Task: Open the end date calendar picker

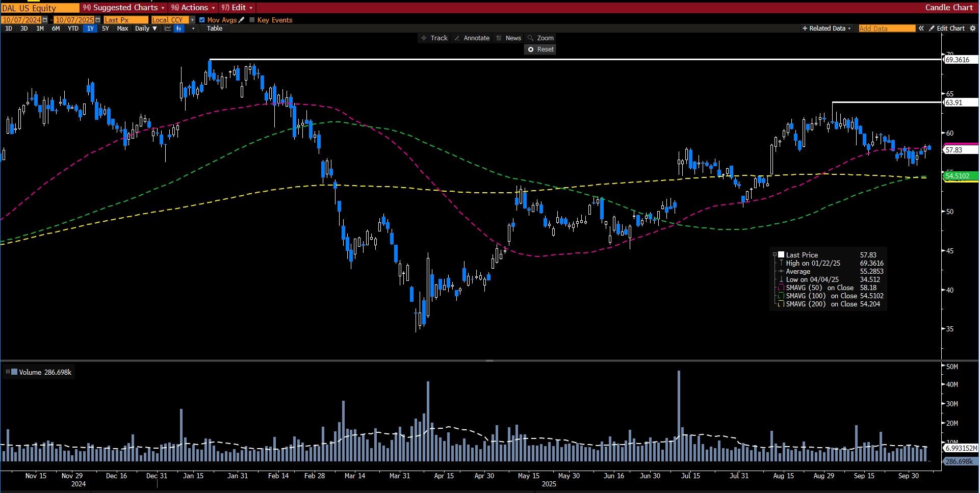Action: click(x=98, y=20)
